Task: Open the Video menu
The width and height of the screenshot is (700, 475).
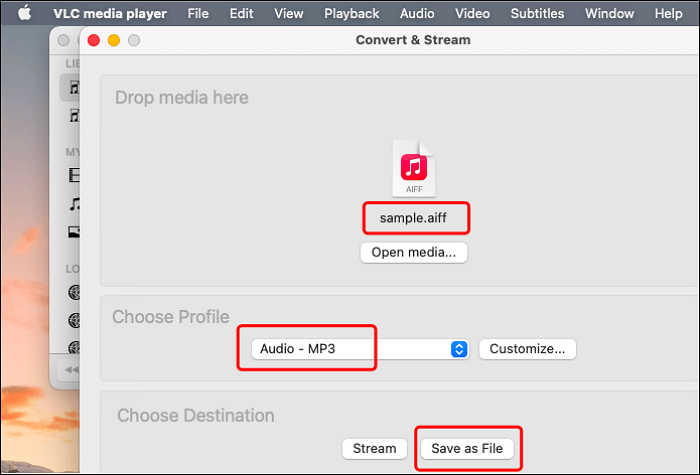Action: tap(472, 14)
